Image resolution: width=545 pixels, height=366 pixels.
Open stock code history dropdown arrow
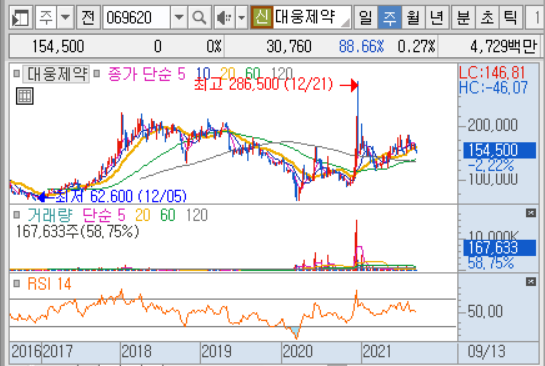pyautogui.click(x=179, y=17)
